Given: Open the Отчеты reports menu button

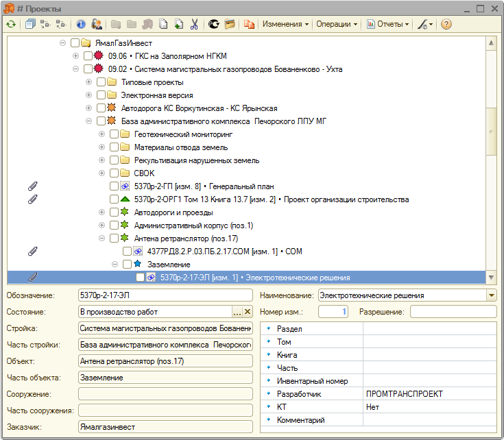Looking at the screenshot, I should [388, 24].
